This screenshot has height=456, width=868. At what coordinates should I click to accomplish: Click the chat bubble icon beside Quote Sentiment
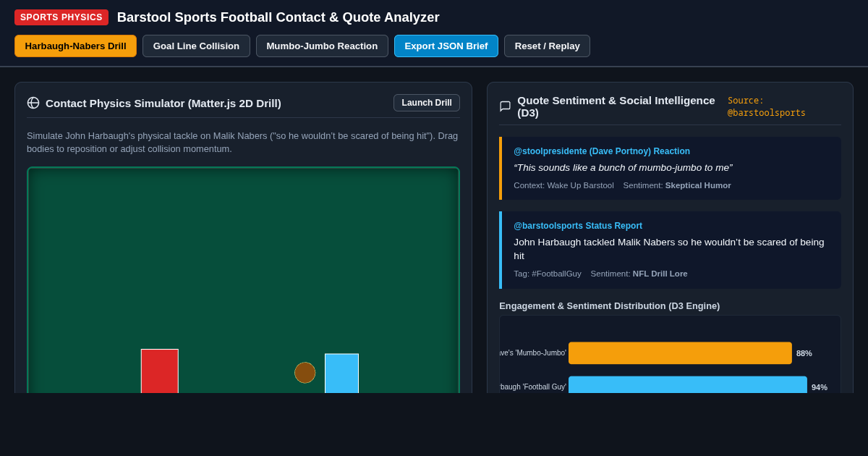pyautogui.click(x=505, y=106)
